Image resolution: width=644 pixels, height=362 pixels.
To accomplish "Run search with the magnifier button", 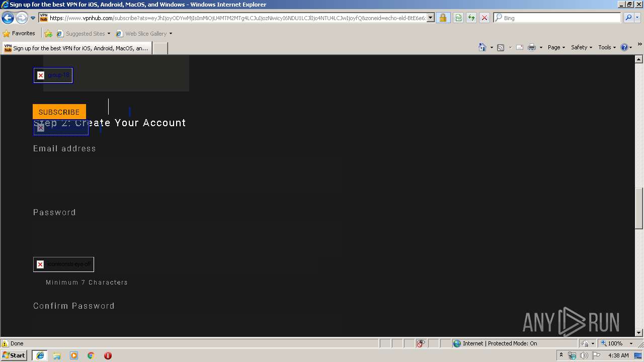I will tap(628, 18).
